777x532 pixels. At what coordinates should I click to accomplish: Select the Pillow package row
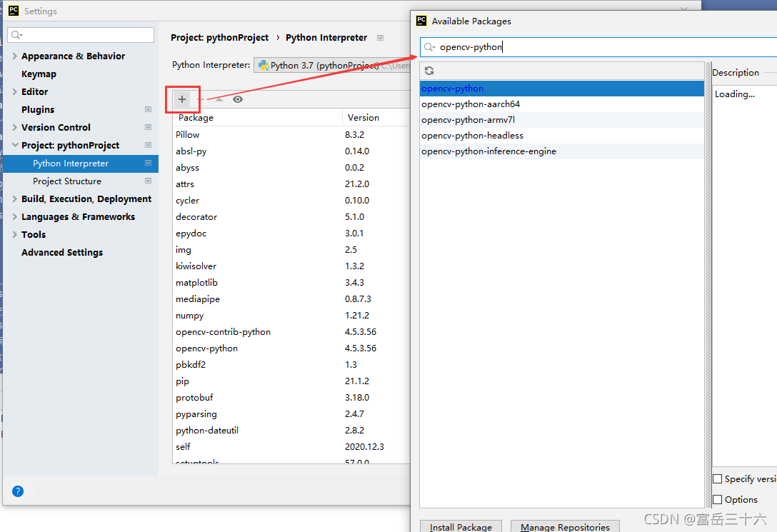[x=291, y=135]
